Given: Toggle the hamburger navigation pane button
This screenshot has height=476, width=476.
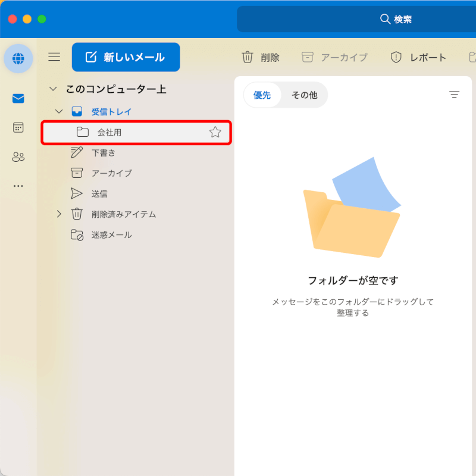Looking at the screenshot, I should (x=54, y=57).
